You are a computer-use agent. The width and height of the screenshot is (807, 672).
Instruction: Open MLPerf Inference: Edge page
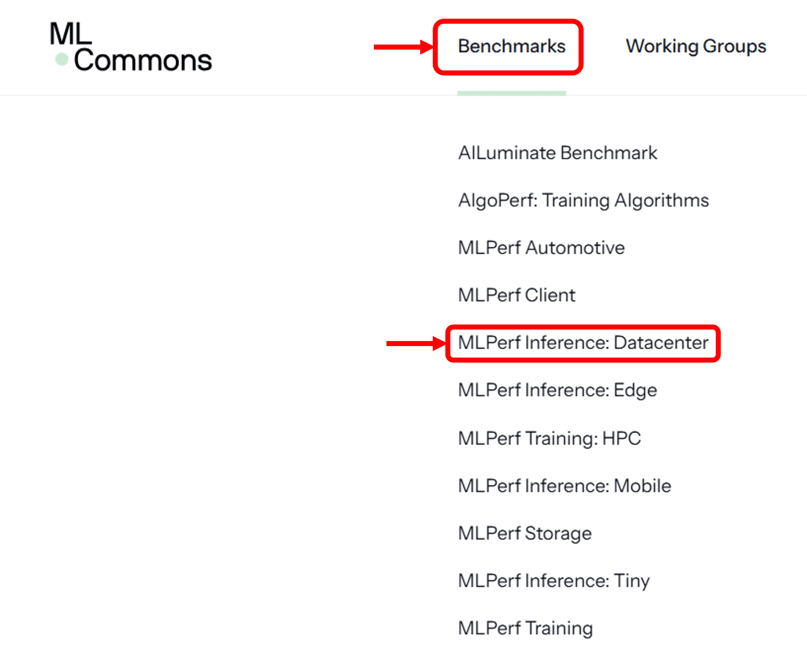click(557, 390)
